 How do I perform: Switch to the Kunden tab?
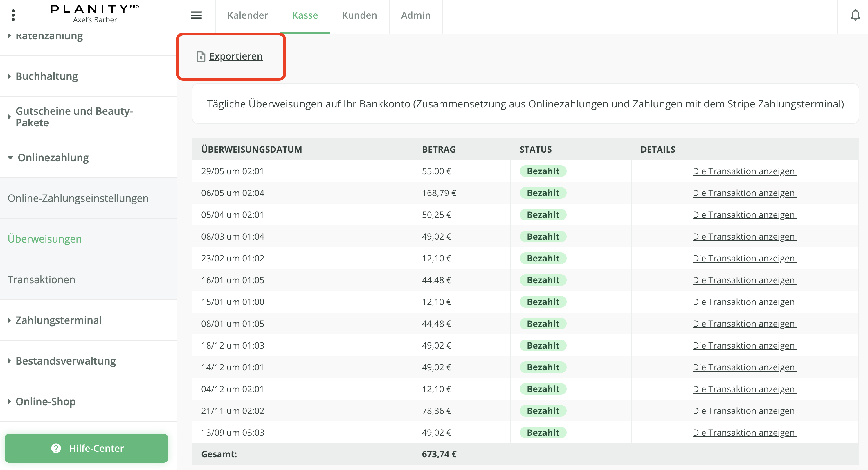point(359,15)
